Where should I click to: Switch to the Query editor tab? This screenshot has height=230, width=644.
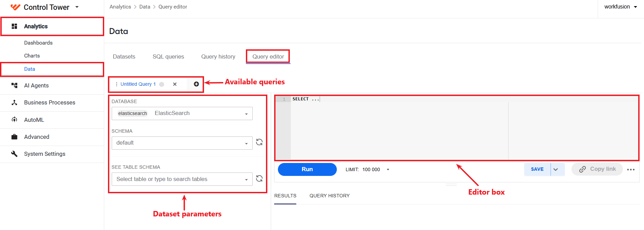click(x=268, y=56)
